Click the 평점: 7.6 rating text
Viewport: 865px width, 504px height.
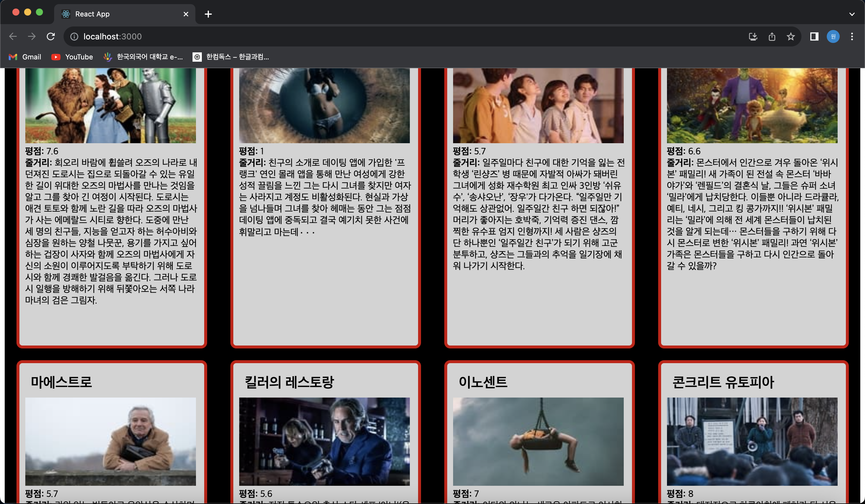point(42,151)
